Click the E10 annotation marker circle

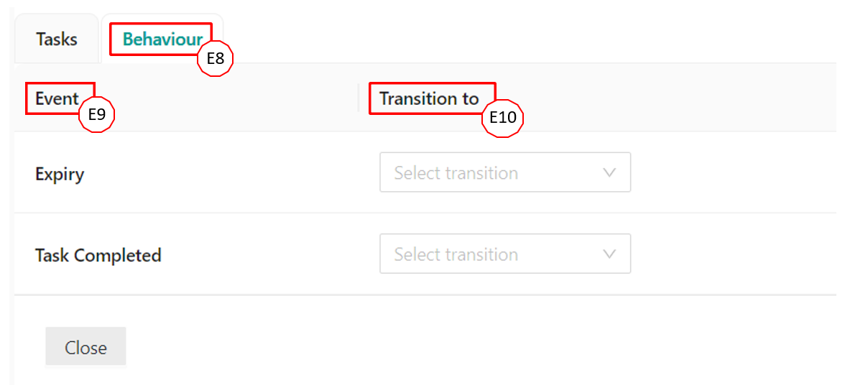(503, 117)
